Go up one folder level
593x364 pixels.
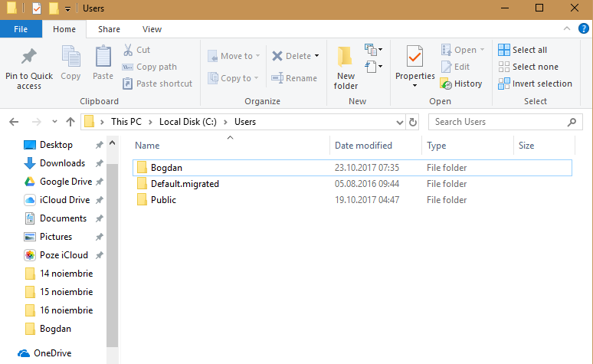click(x=70, y=122)
